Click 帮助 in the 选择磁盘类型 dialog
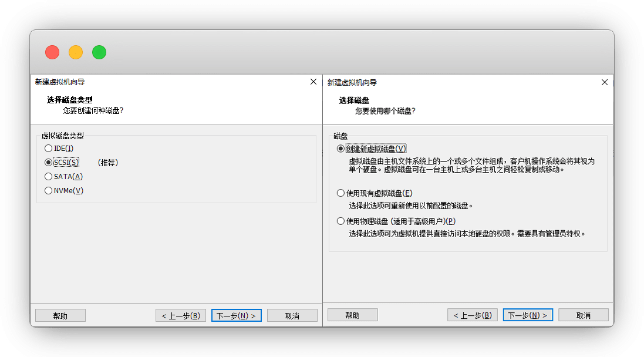 [60, 316]
